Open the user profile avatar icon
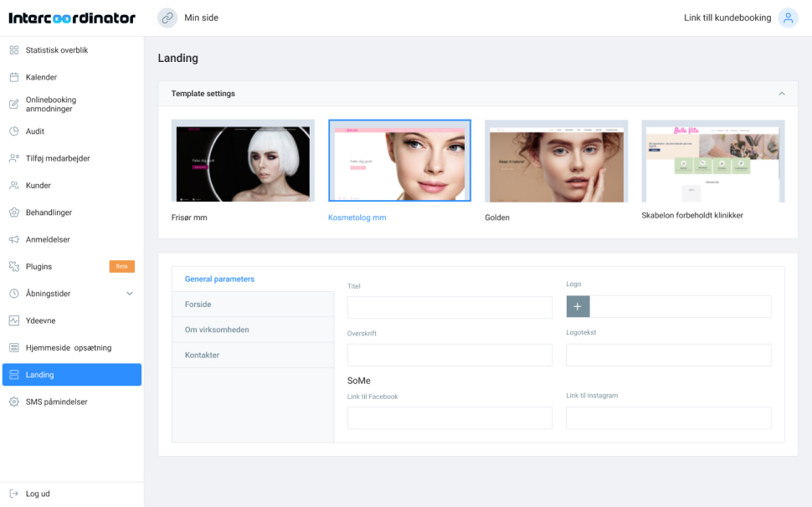812x507 pixels. (x=788, y=18)
